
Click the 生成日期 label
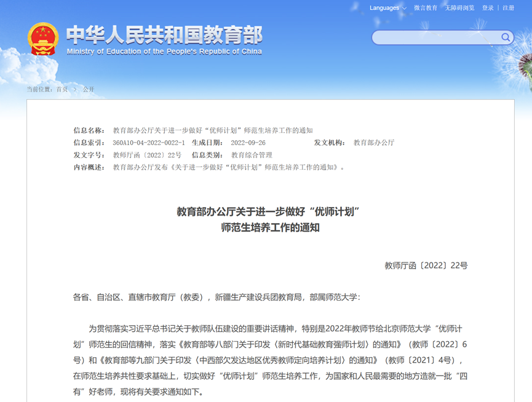[x=207, y=143]
